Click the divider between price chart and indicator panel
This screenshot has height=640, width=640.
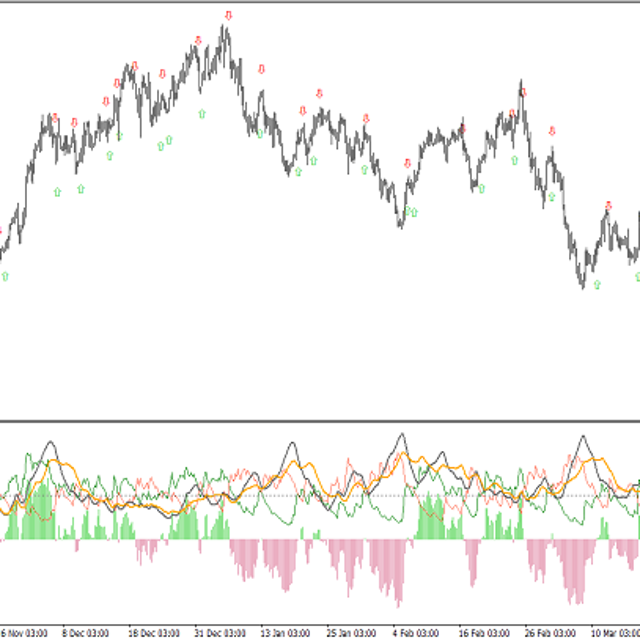[320, 421]
